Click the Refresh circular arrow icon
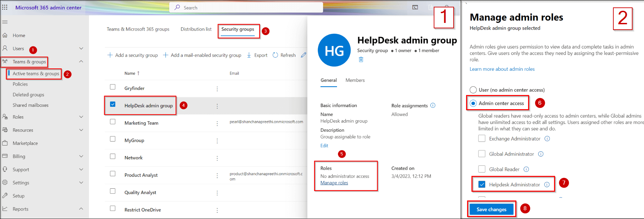Viewport: 644px width, 219px height. coord(275,55)
